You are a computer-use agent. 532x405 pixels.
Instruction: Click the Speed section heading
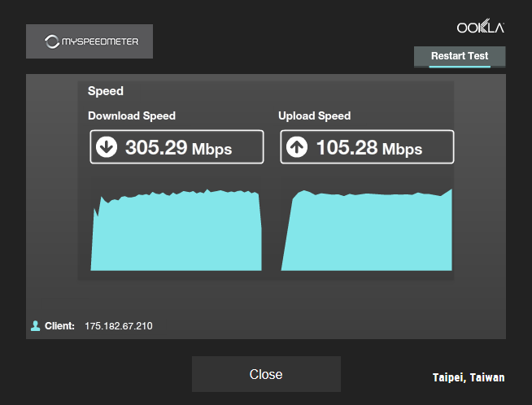point(106,91)
